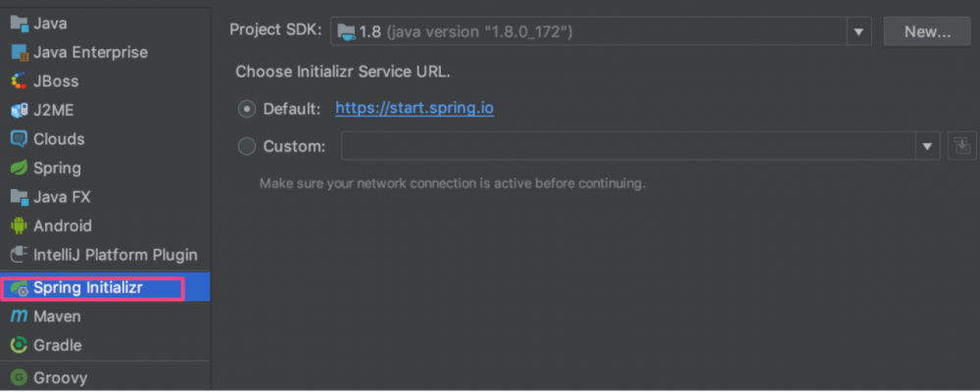Open the Project SDK dropdown
980x392 pixels.
tap(859, 31)
